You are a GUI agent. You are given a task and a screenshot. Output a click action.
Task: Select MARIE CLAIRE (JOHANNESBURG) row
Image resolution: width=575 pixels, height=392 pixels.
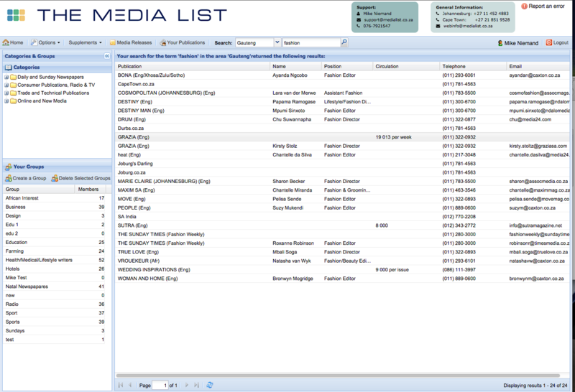343,182
